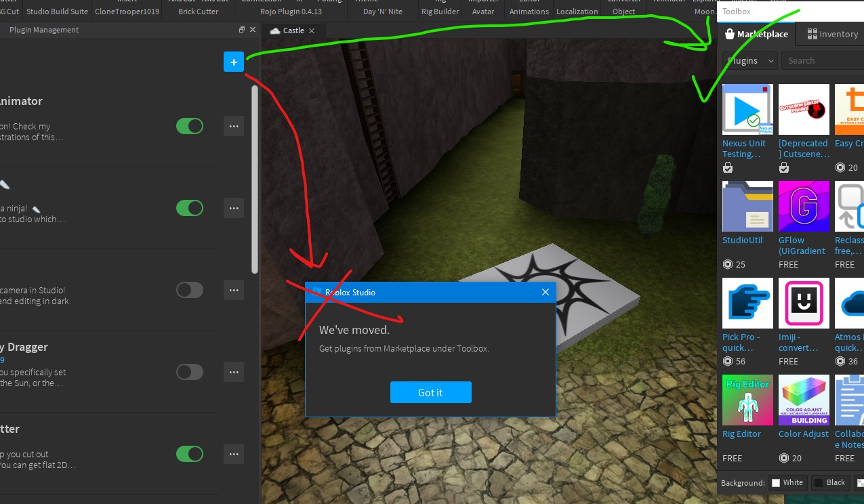
Task: Disable the Animator plugin
Action: coord(190,126)
